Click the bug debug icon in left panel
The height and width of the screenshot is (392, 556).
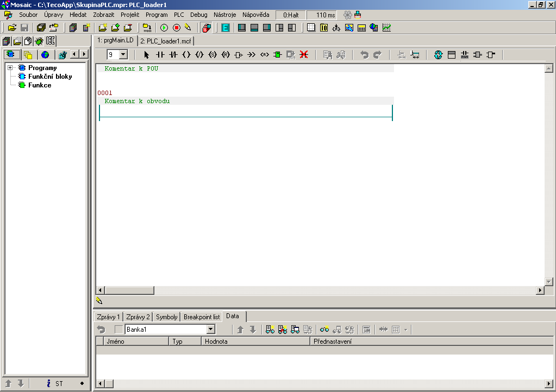[39, 41]
